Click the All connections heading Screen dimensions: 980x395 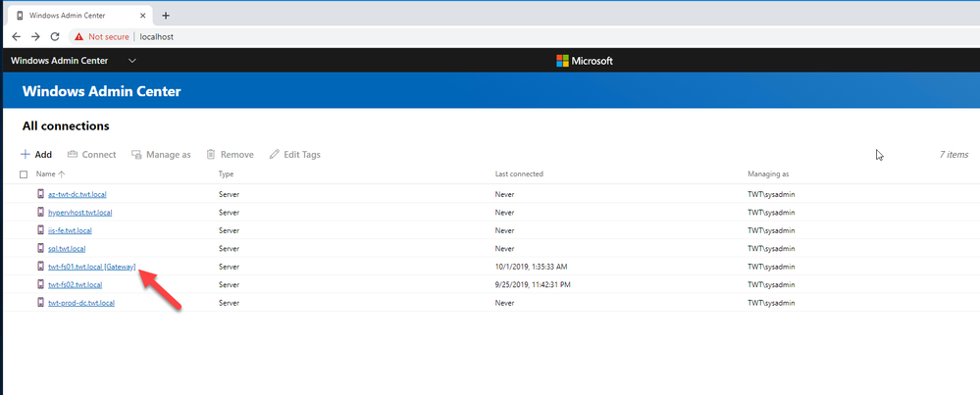click(66, 126)
